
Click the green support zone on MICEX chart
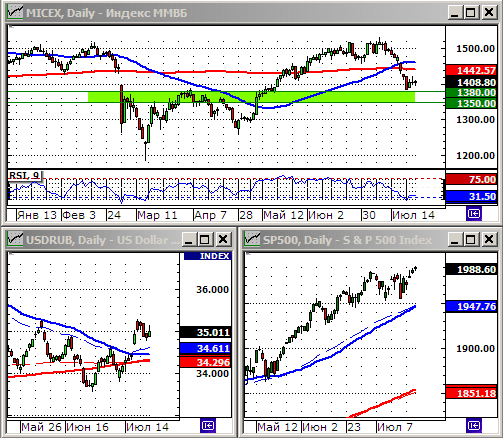(x=251, y=97)
